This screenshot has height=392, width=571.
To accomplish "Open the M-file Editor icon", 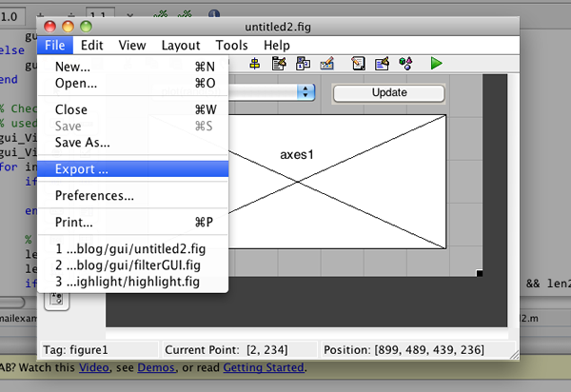I will click(x=359, y=64).
